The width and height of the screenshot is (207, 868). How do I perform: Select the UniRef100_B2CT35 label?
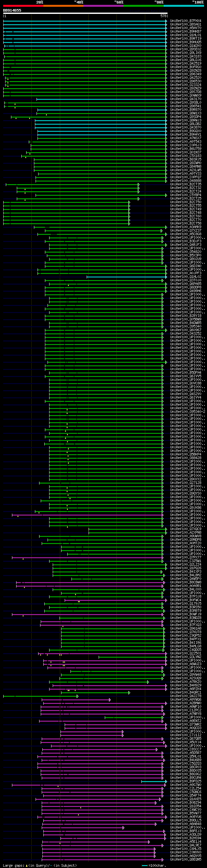coord(186,184)
